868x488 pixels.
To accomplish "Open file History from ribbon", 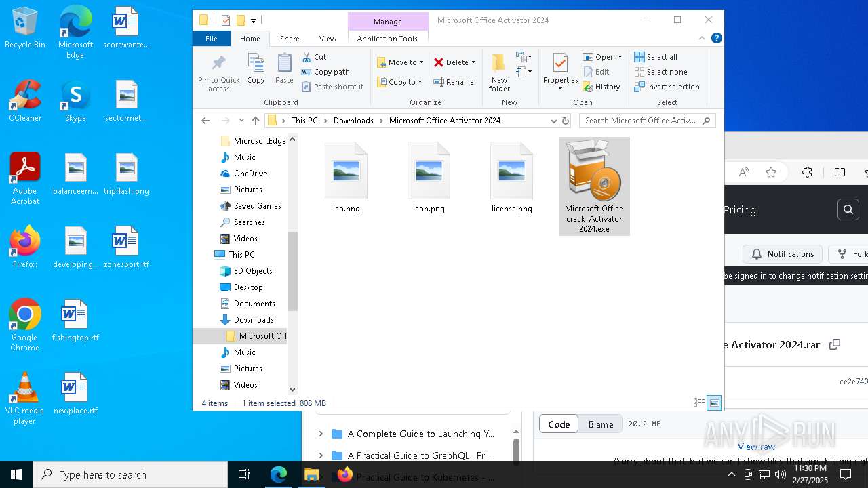I will point(601,87).
